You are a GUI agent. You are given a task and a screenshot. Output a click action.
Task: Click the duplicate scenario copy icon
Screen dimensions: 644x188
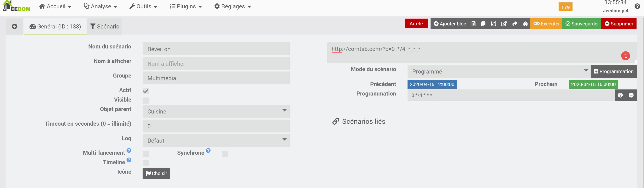click(x=483, y=24)
